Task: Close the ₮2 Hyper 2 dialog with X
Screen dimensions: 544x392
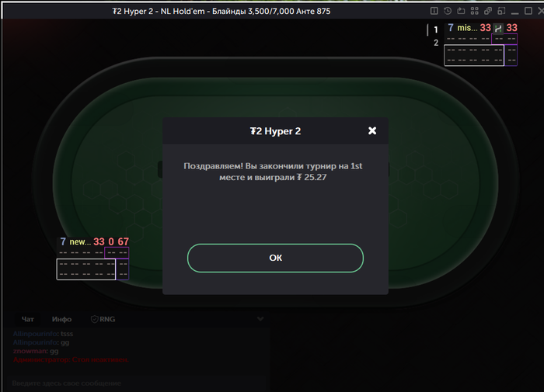Action: coord(372,130)
